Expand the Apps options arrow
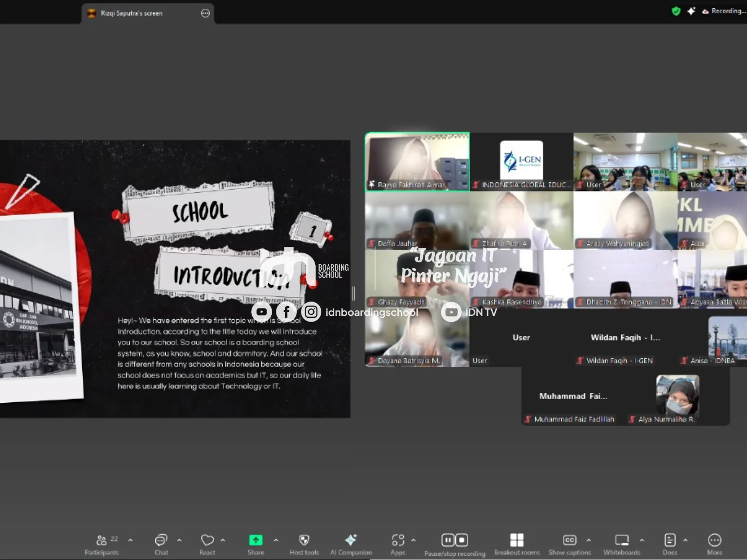 413,540
